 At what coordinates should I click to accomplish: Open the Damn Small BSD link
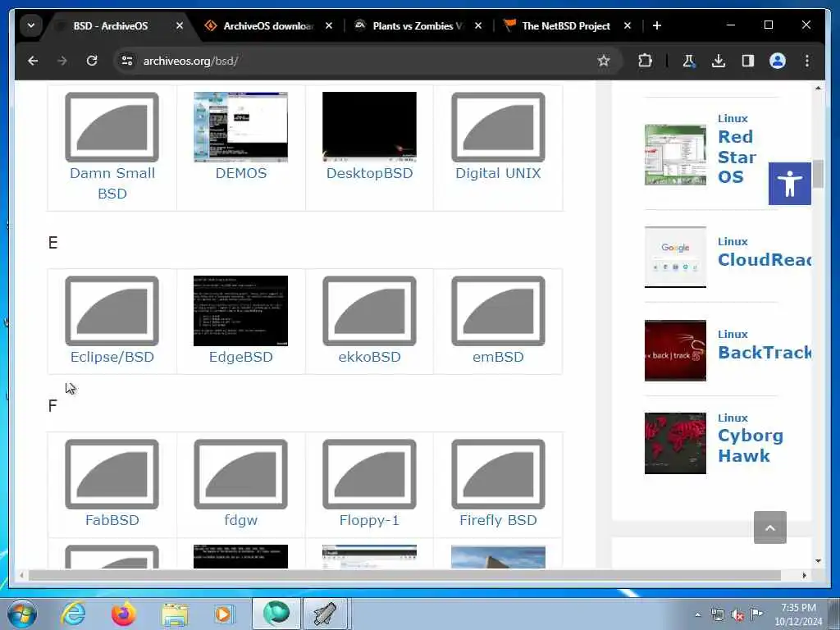coord(112,183)
